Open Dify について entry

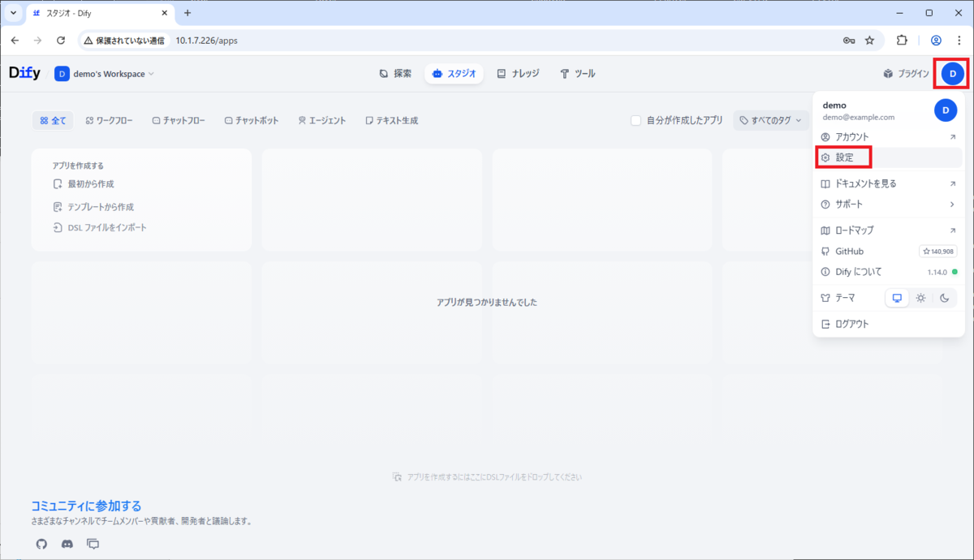coord(888,272)
